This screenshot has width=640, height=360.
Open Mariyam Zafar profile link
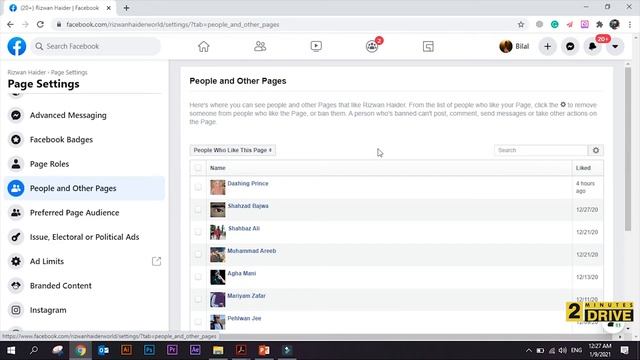click(246, 296)
